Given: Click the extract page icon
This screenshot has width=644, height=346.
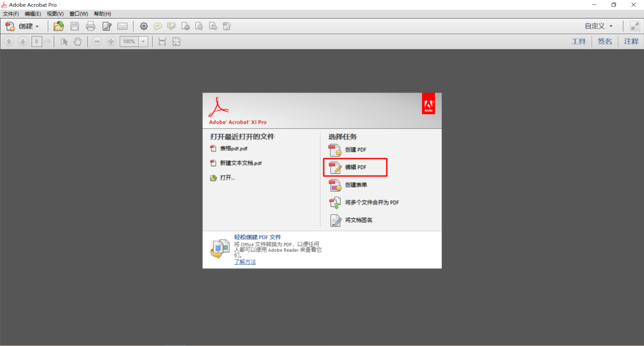Looking at the screenshot, I should [213, 26].
